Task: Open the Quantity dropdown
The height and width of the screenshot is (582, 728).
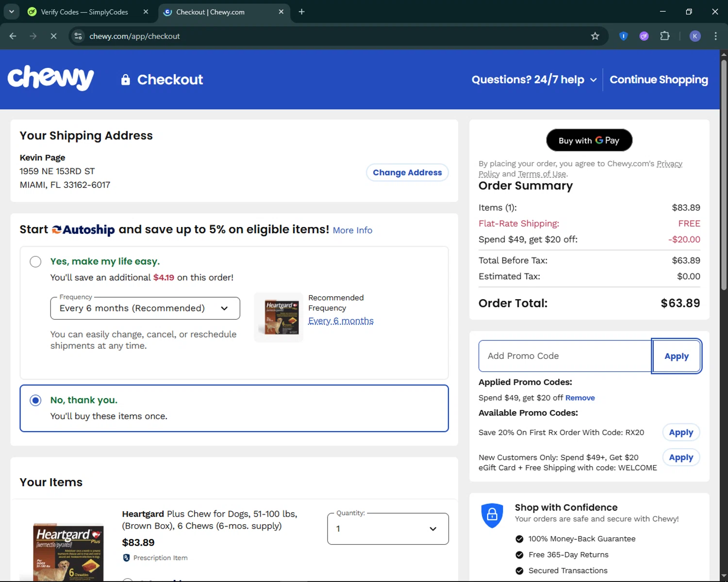Action: 388,529
